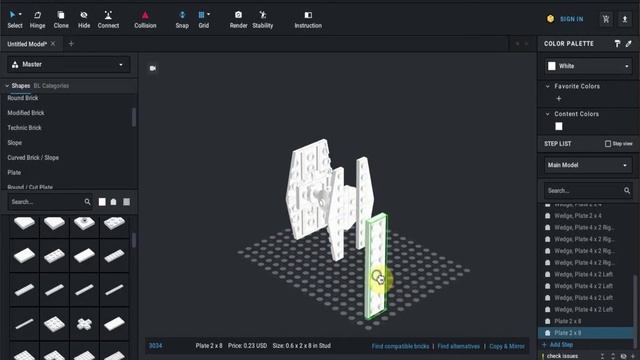Switch parts view to the list icon
This screenshot has width=640, height=360.
(127, 202)
